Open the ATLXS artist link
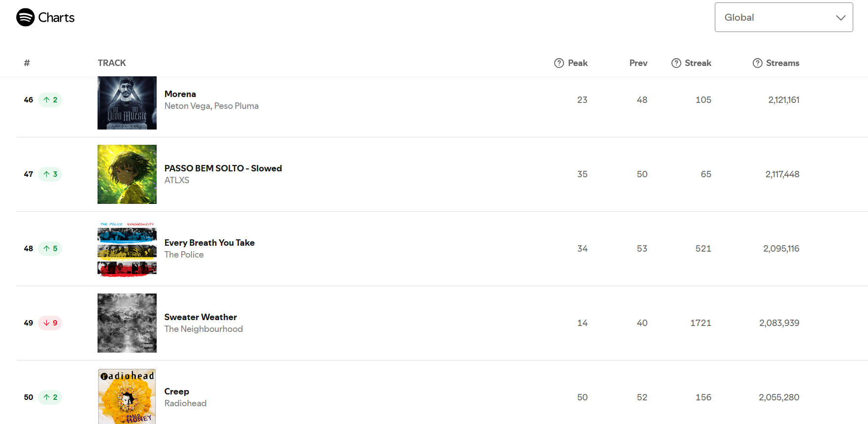Viewport: 868px width, 424px height. [x=177, y=180]
